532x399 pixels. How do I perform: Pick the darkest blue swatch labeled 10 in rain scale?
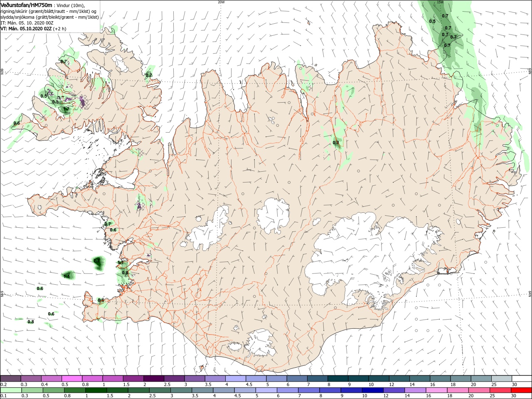[372, 390]
